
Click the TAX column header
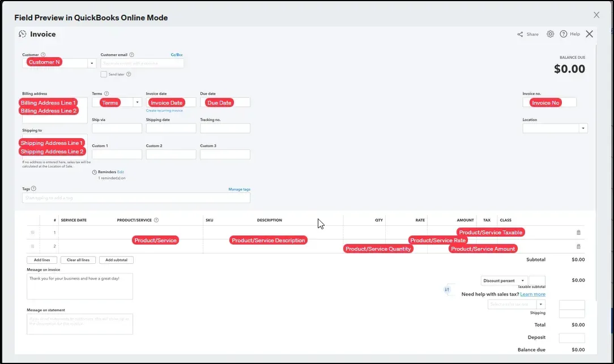coord(487,220)
